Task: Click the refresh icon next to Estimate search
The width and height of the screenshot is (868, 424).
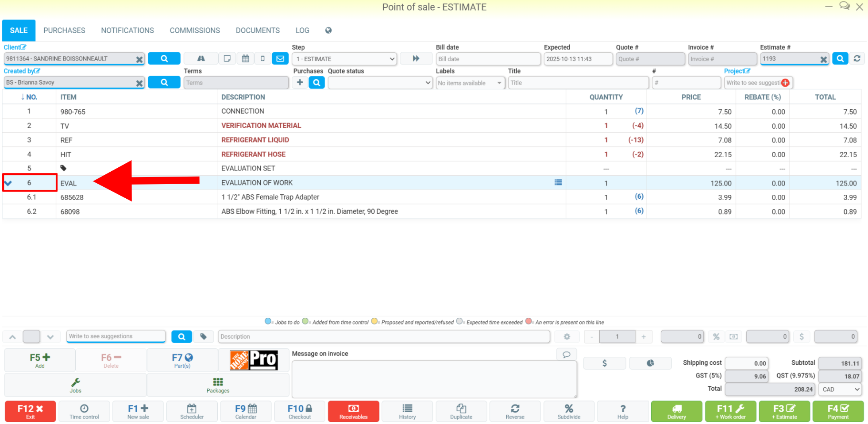Action: (x=857, y=58)
